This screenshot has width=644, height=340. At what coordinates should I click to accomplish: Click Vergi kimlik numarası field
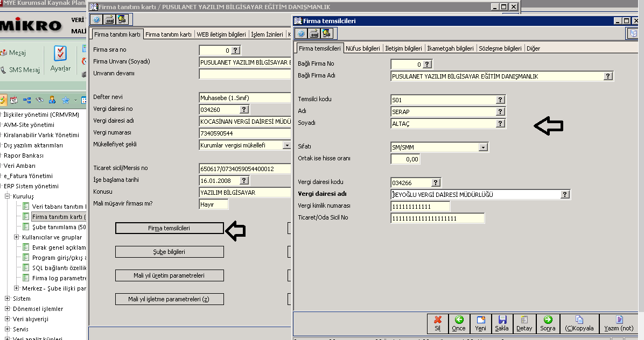click(x=421, y=206)
